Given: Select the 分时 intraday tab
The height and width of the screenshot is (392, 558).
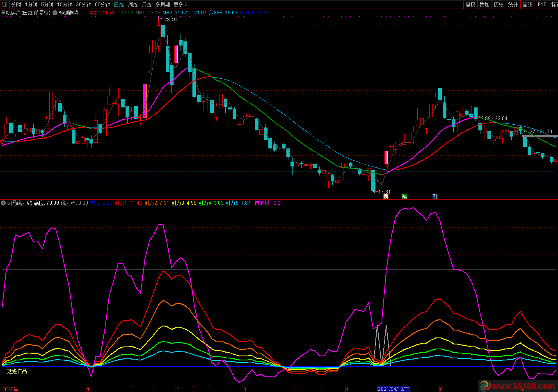Looking at the screenshot, I should (16, 5).
